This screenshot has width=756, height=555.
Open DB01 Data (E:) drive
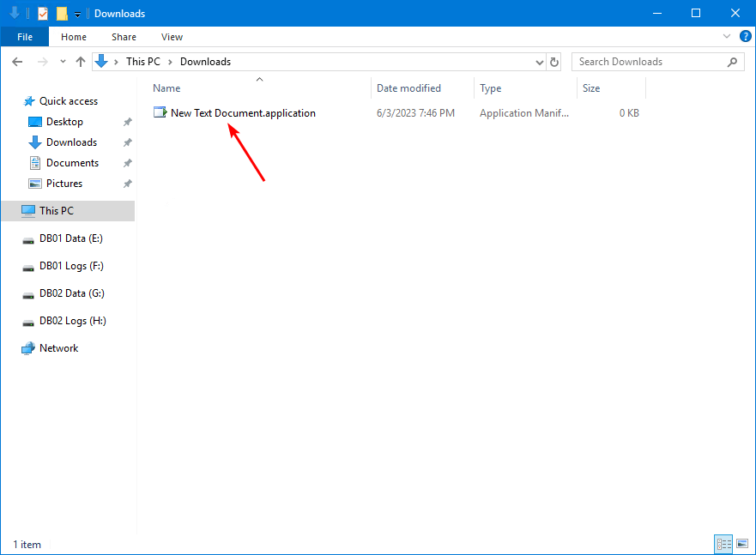coord(71,238)
